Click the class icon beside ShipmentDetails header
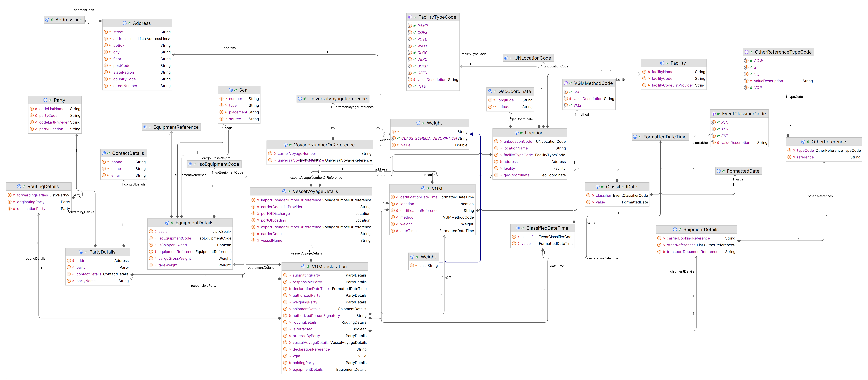This screenshot has height=380, width=868. point(675,229)
